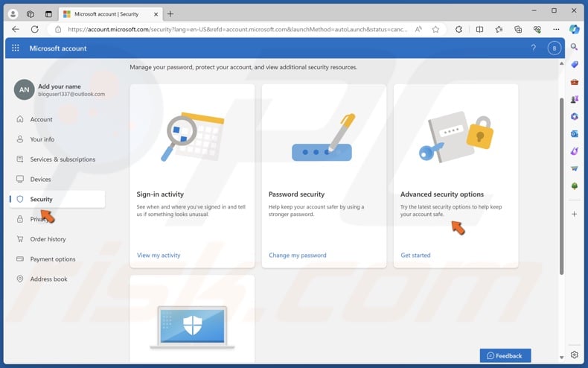This screenshot has width=588, height=368.
Task: Open the Sign-in activity card illustration
Action: coord(192,136)
